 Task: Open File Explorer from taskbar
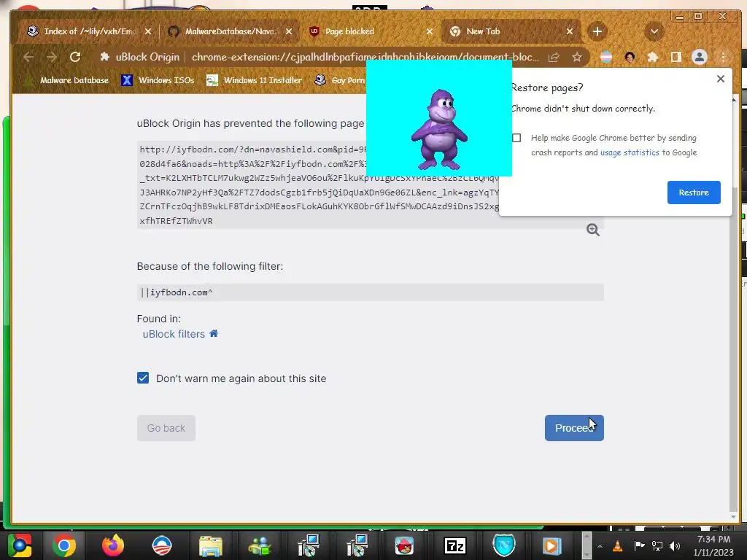pos(210,545)
